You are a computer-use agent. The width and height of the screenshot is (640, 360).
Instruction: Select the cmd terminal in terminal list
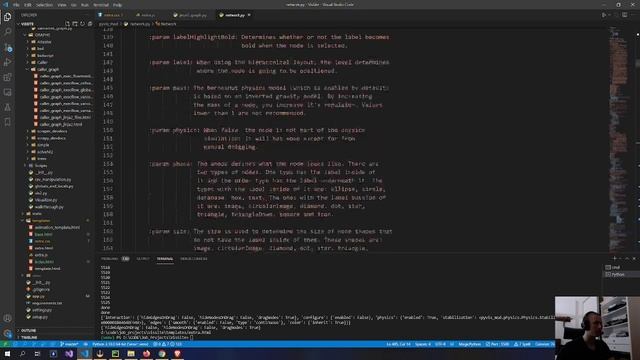point(616,267)
